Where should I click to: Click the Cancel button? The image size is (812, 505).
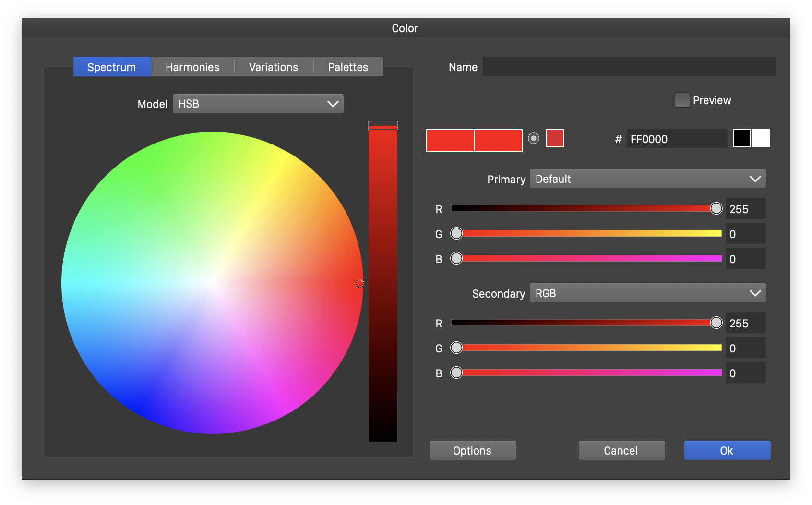pyautogui.click(x=621, y=450)
